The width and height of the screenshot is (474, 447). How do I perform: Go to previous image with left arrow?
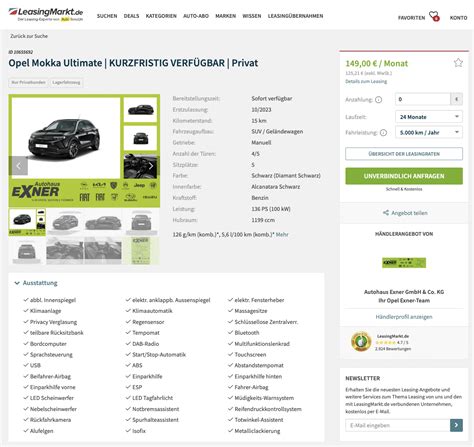click(18, 166)
